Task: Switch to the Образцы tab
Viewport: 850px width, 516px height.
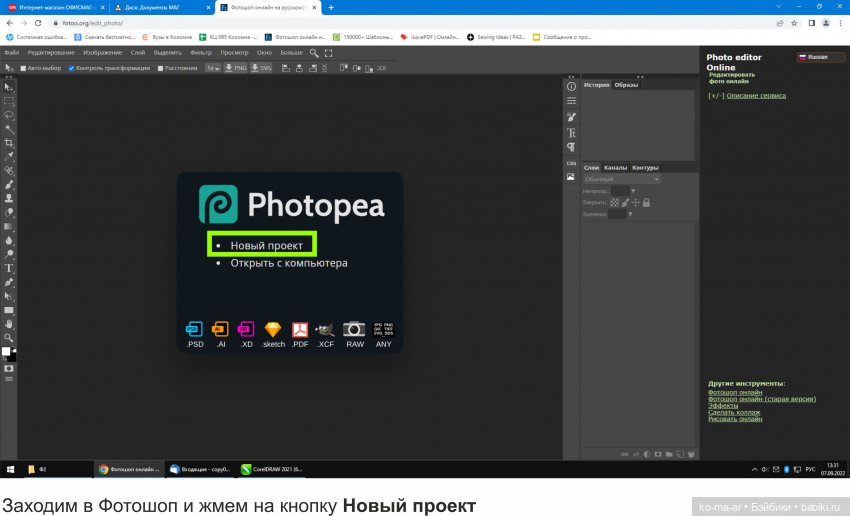Action: (626, 85)
